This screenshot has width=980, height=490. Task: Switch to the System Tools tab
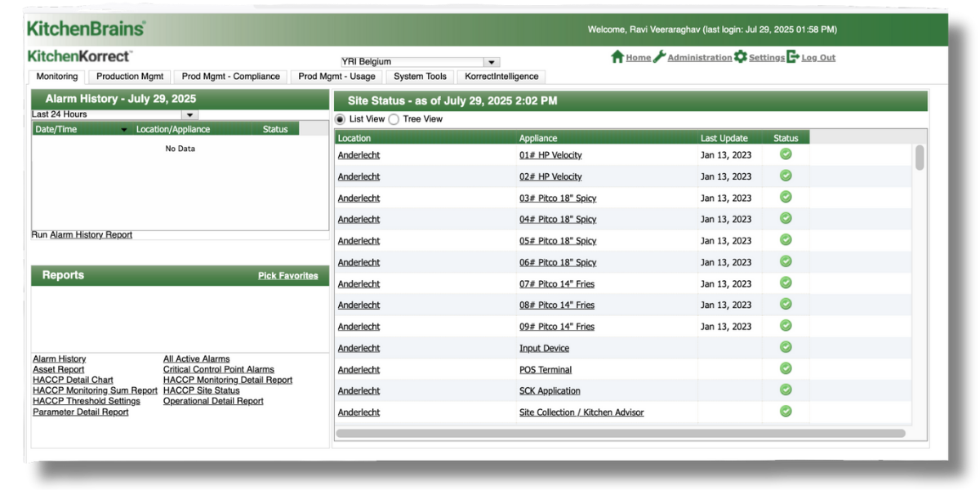click(x=420, y=77)
